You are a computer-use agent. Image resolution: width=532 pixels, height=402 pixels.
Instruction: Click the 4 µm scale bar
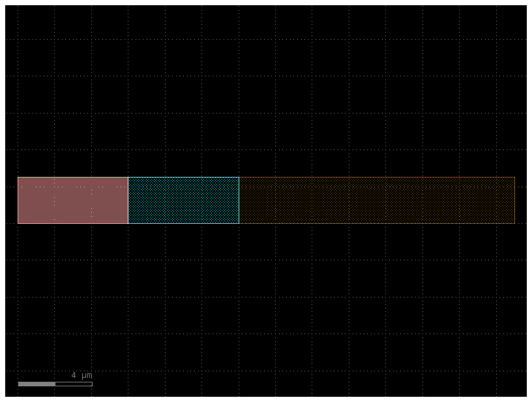coord(55,384)
